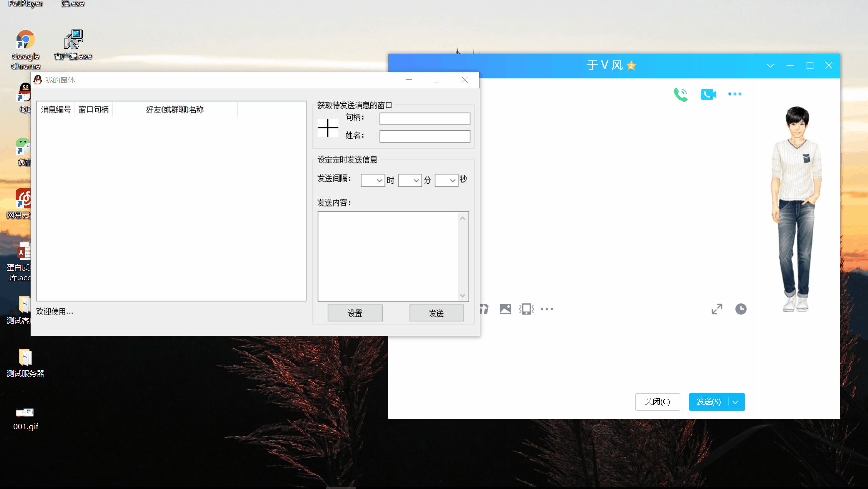The image size is (868, 489).
Task: Click the 关闭(C) button in the chat window
Action: click(x=657, y=402)
